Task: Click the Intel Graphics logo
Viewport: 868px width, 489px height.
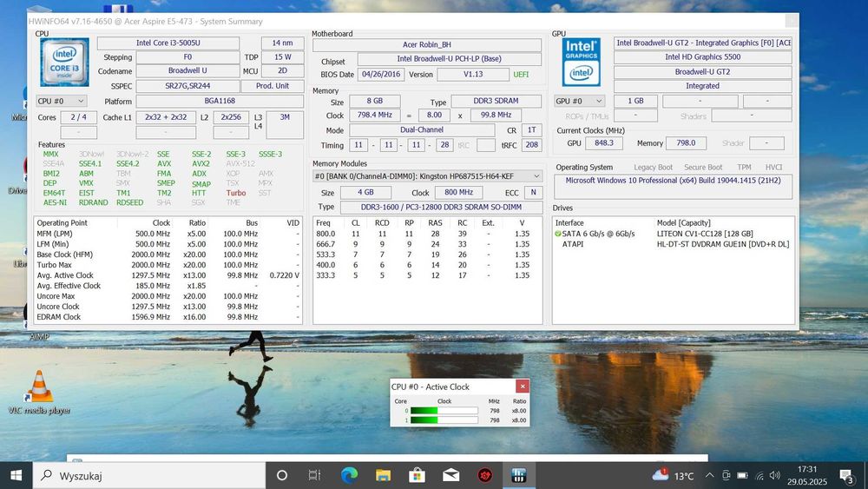Action: [581, 62]
